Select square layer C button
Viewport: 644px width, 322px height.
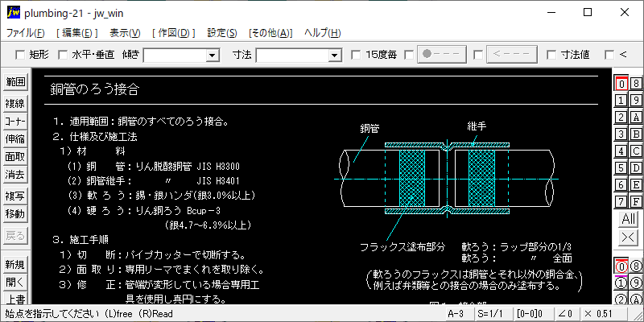point(636,151)
